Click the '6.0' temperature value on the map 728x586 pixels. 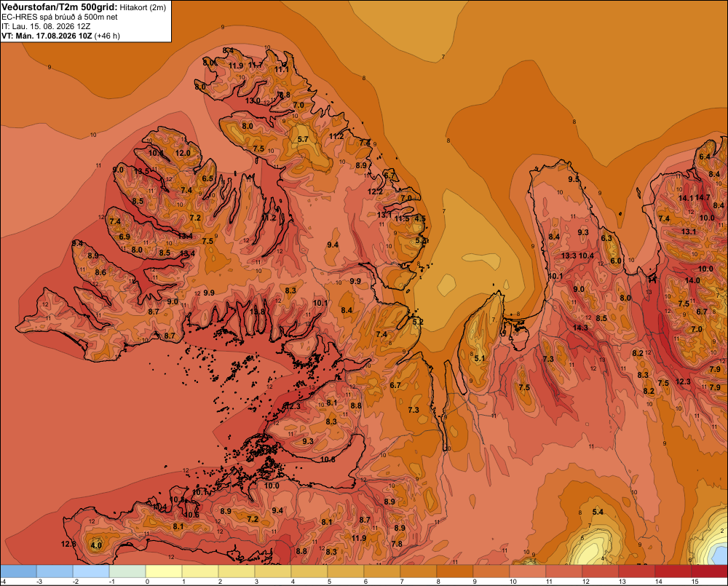616,261
